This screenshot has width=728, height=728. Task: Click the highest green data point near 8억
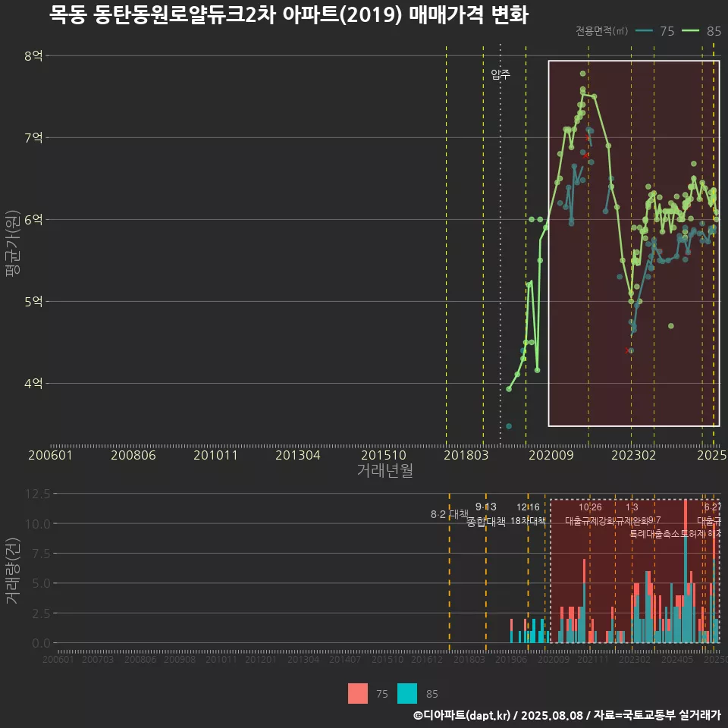582,74
